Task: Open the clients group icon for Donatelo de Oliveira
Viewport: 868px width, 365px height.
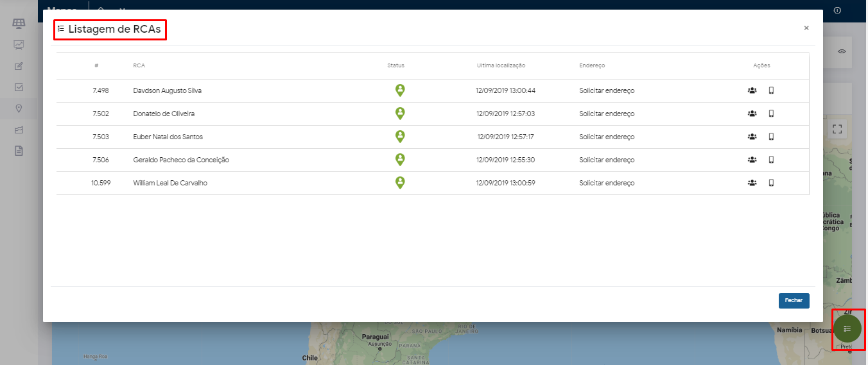Action: pyautogui.click(x=752, y=114)
